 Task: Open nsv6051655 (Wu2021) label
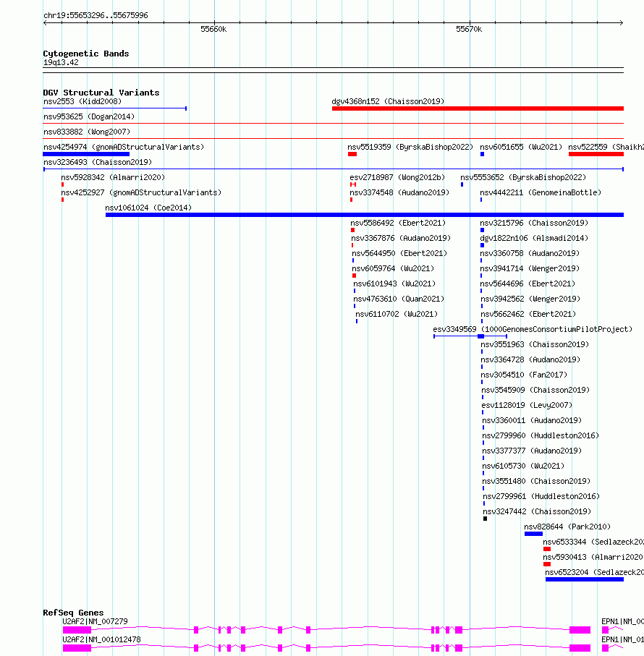click(x=521, y=147)
